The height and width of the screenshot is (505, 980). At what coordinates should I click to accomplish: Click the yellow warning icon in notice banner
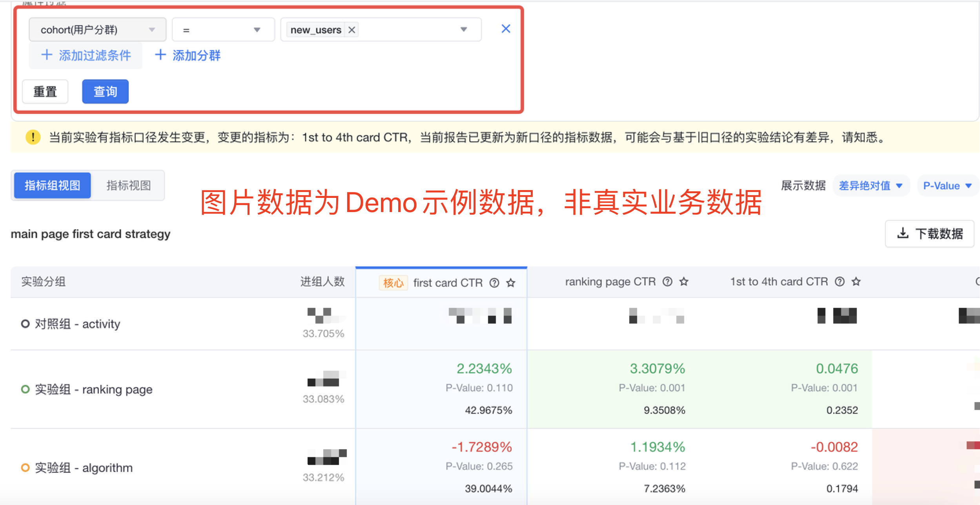[33, 137]
